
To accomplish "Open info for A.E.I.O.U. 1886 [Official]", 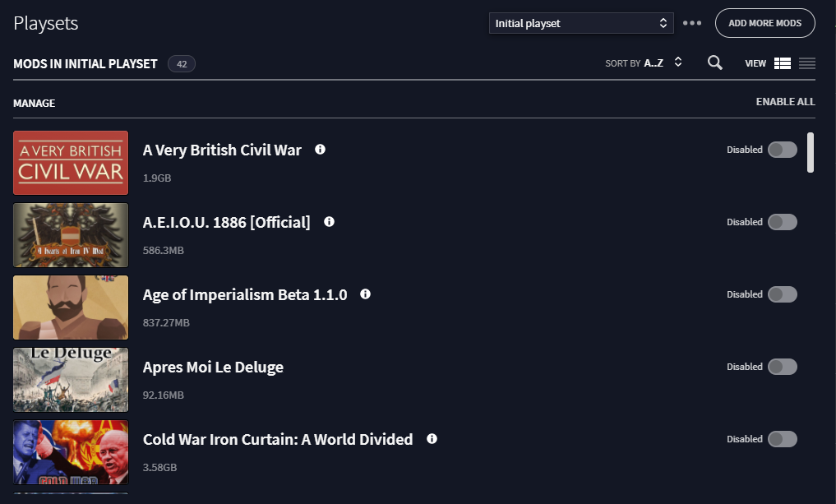I will click(329, 221).
